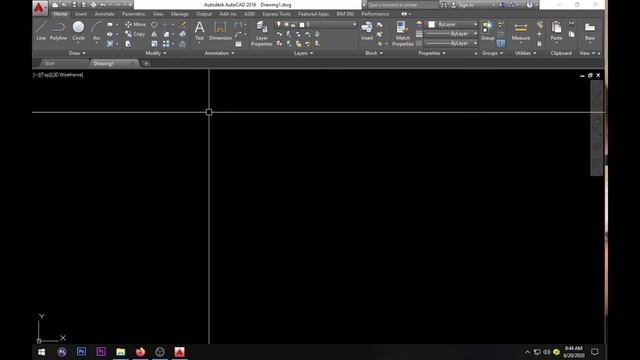Image resolution: width=640 pixels, height=360 pixels.
Task: Select the Polyline tool
Action: [x=58, y=31]
